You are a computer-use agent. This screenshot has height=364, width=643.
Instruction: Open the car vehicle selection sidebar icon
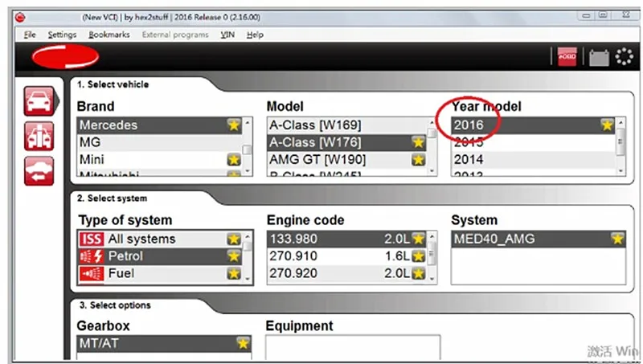(x=39, y=102)
